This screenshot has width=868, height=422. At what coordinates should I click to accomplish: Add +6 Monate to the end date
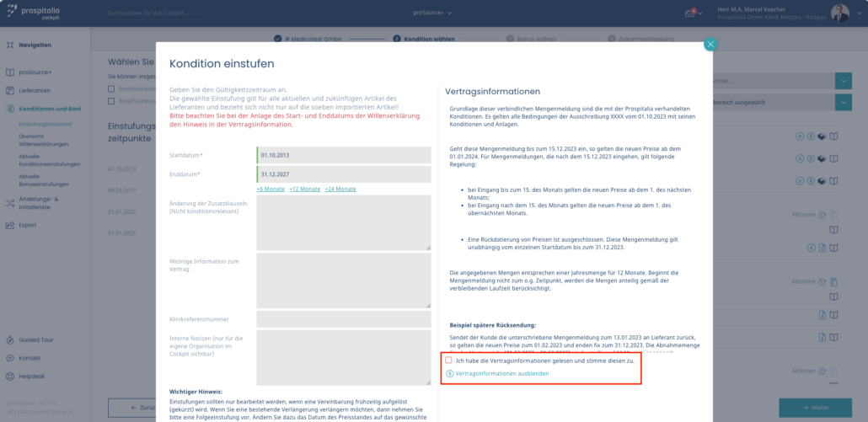point(271,190)
